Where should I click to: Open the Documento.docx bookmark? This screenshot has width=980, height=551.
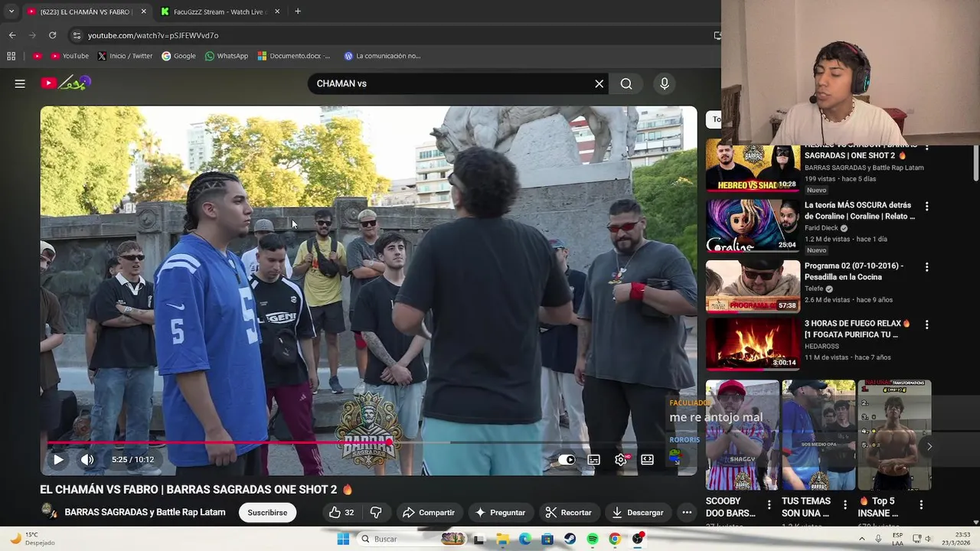(x=294, y=56)
